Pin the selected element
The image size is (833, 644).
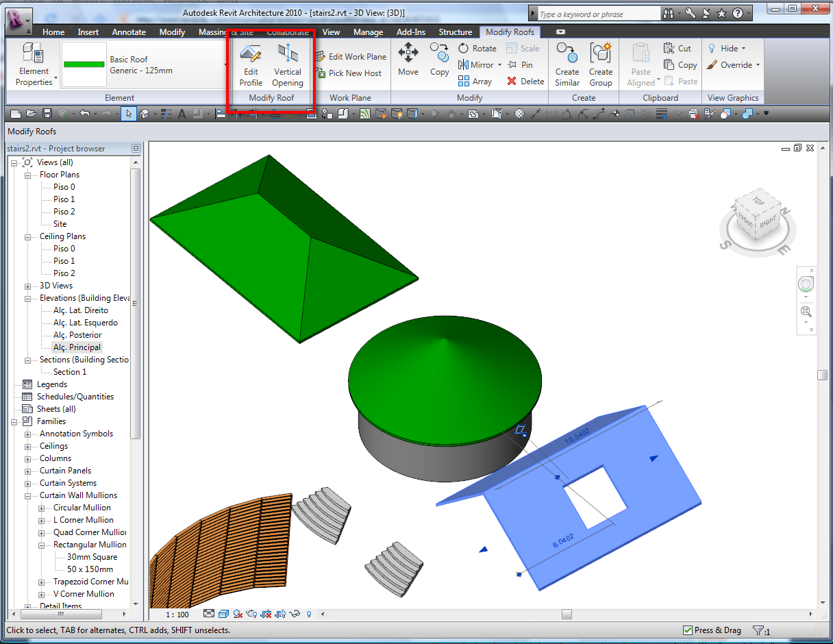pyautogui.click(x=520, y=65)
